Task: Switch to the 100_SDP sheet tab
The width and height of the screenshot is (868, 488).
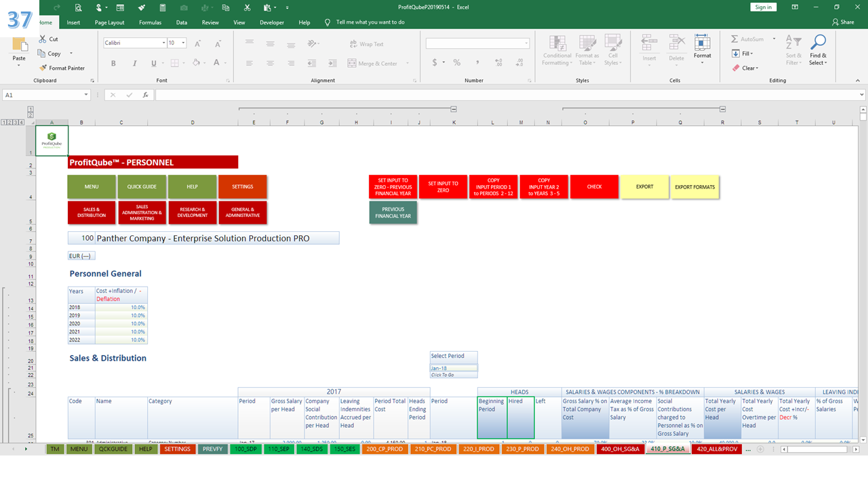Action: point(245,449)
